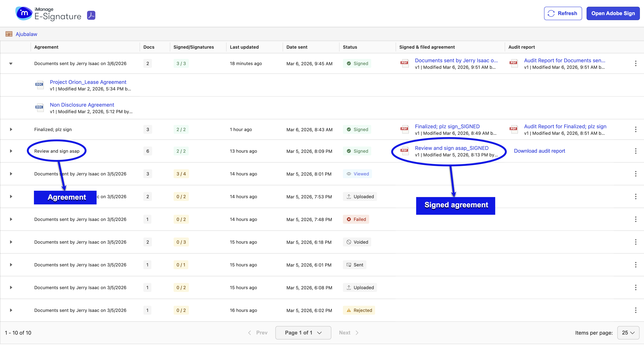
Task: Expand the row with Rejected status
Action: coord(11,310)
